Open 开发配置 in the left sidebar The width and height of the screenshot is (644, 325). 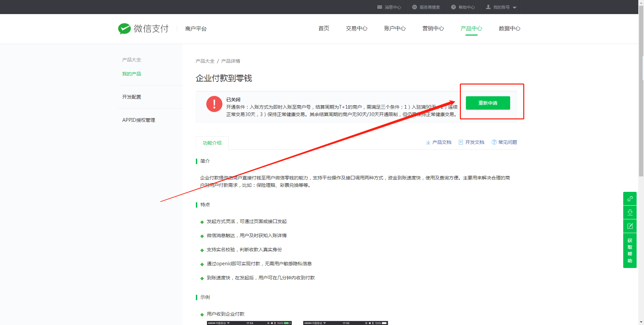pos(131,97)
